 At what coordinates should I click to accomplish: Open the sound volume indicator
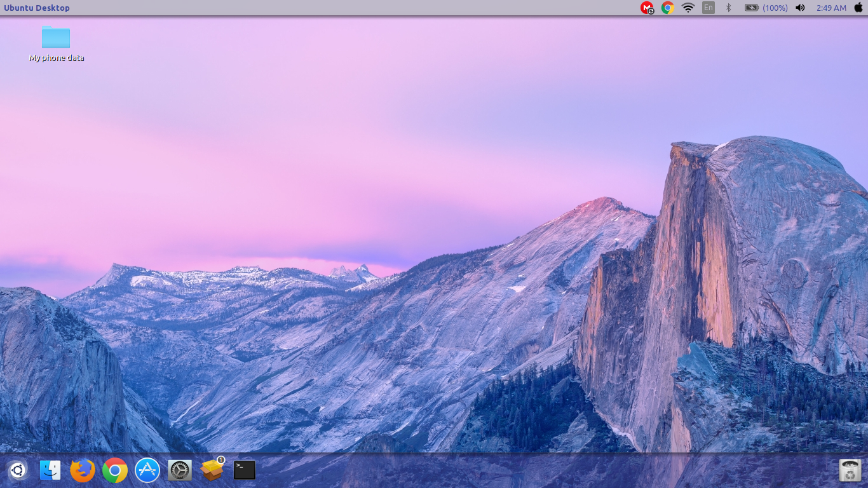pyautogui.click(x=800, y=8)
